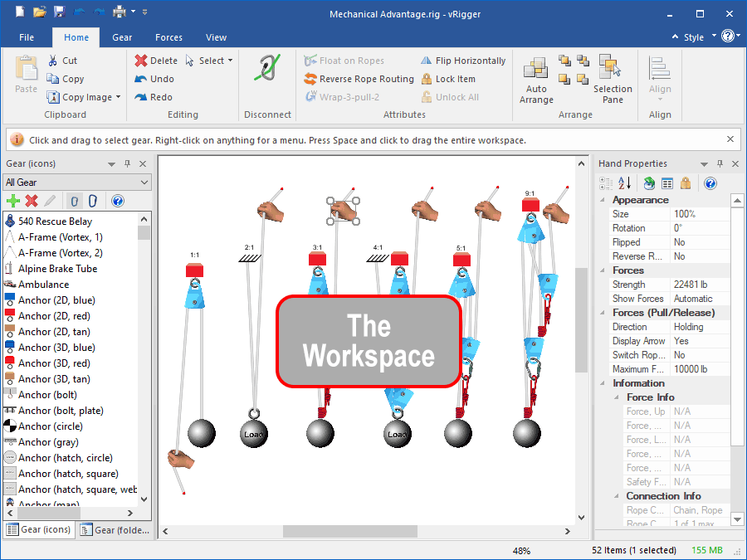This screenshot has height=560, width=747.
Task: Open the Forces ribbon tab
Action: [169, 37]
